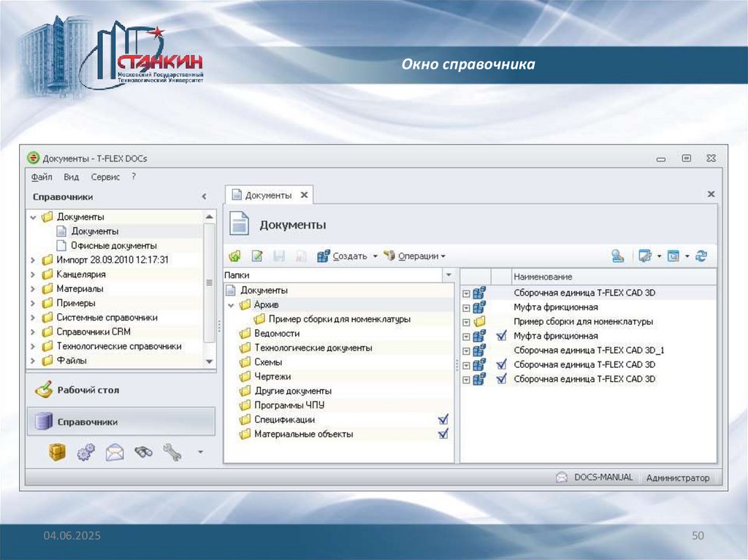Image resolution: width=748 pixels, height=560 pixels.
Task: Collapse the Архив folder
Action: click(x=231, y=304)
